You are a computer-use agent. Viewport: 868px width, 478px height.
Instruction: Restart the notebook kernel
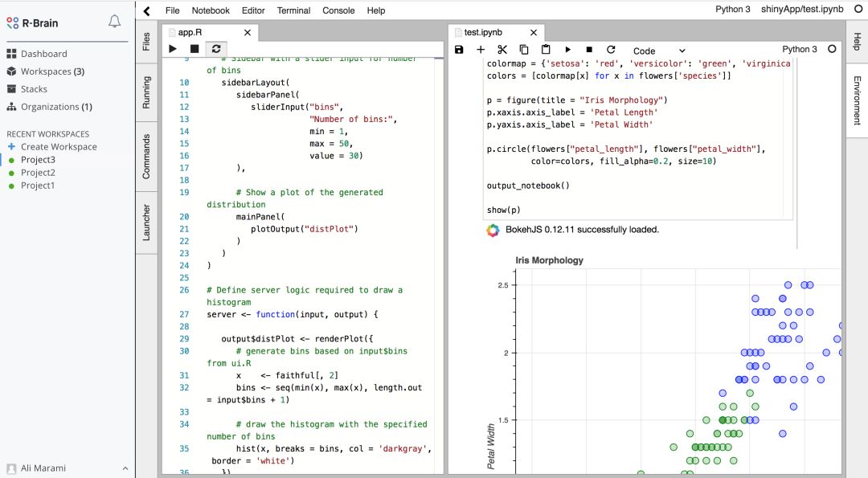pos(611,50)
